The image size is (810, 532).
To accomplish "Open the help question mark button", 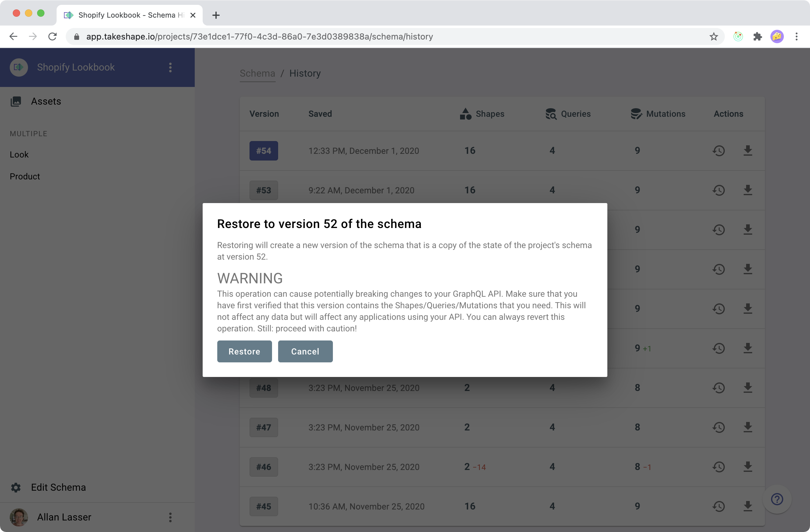I will 777,499.
